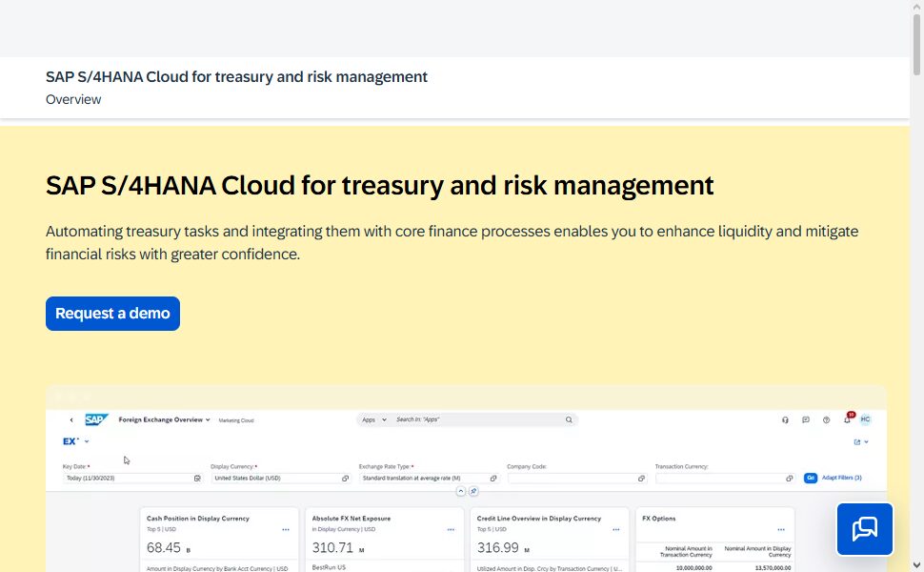Open Transaction Currency value help icon
Image resolution: width=924 pixels, height=572 pixels.
point(789,479)
